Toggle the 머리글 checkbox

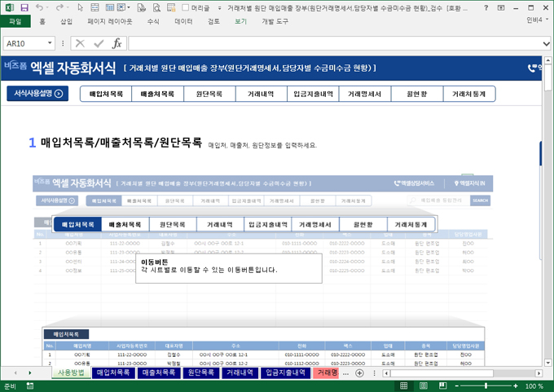point(185,7)
